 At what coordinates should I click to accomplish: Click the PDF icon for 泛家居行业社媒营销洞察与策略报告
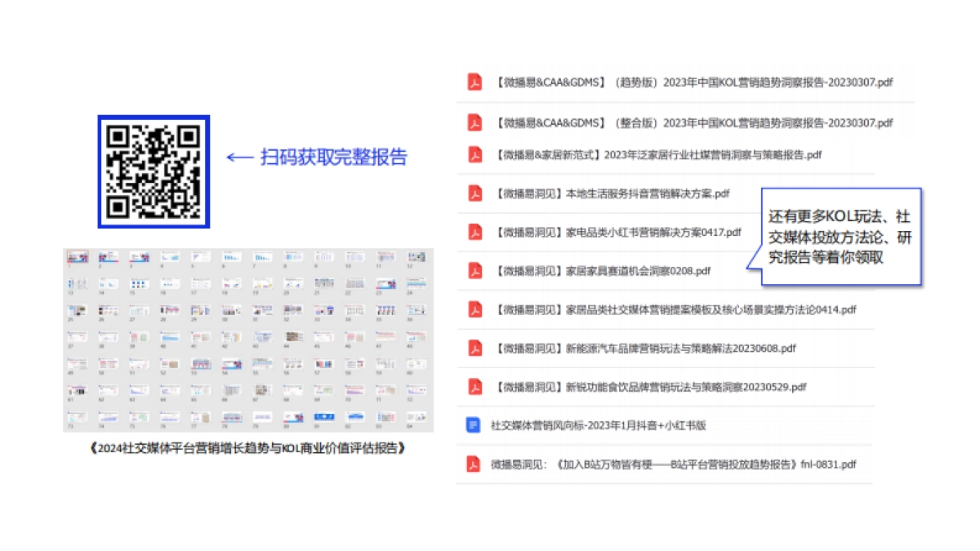tap(474, 154)
